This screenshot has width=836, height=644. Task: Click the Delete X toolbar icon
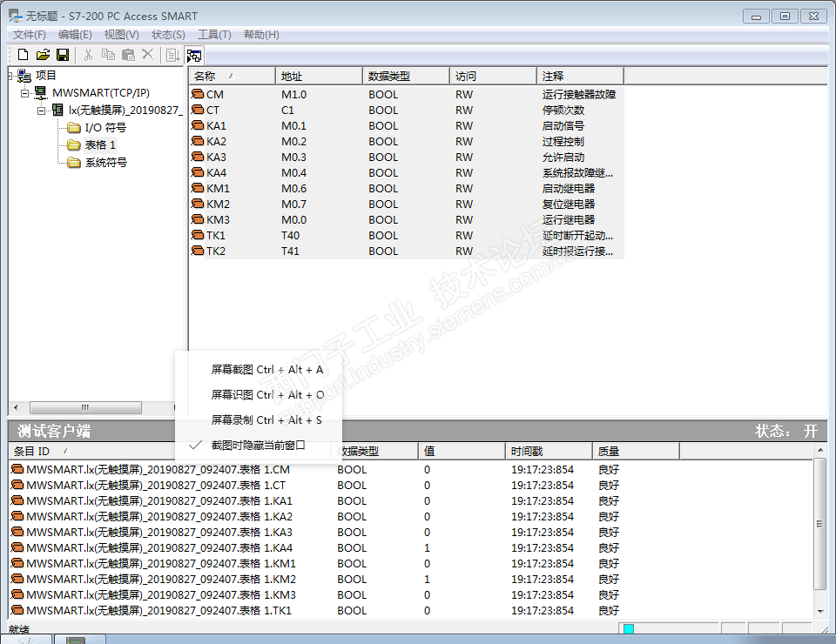coord(148,54)
